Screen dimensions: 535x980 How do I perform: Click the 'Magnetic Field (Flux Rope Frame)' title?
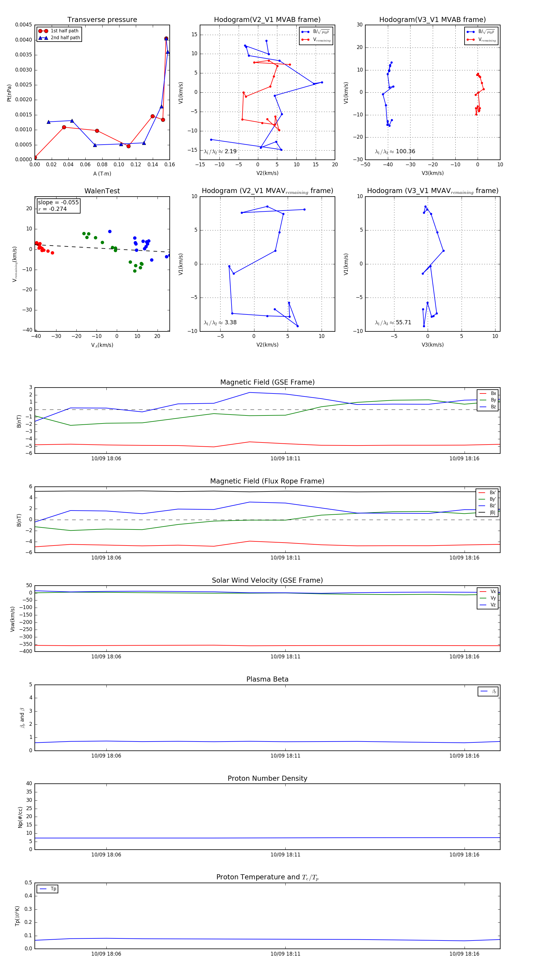267,481
